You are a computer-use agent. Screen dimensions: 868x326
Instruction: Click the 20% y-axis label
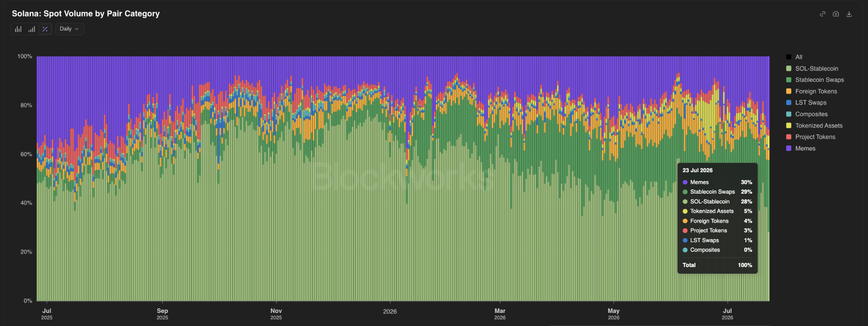26,252
